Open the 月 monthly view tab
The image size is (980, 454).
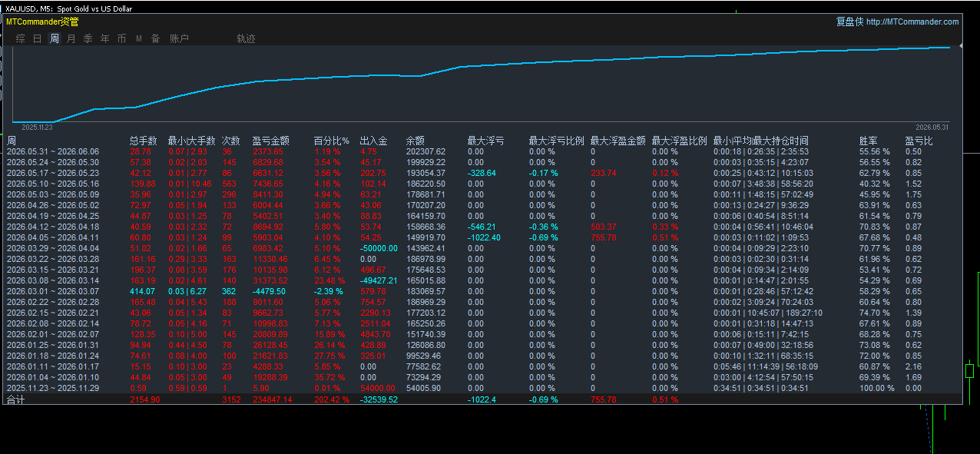pyautogui.click(x=71, y=38)
